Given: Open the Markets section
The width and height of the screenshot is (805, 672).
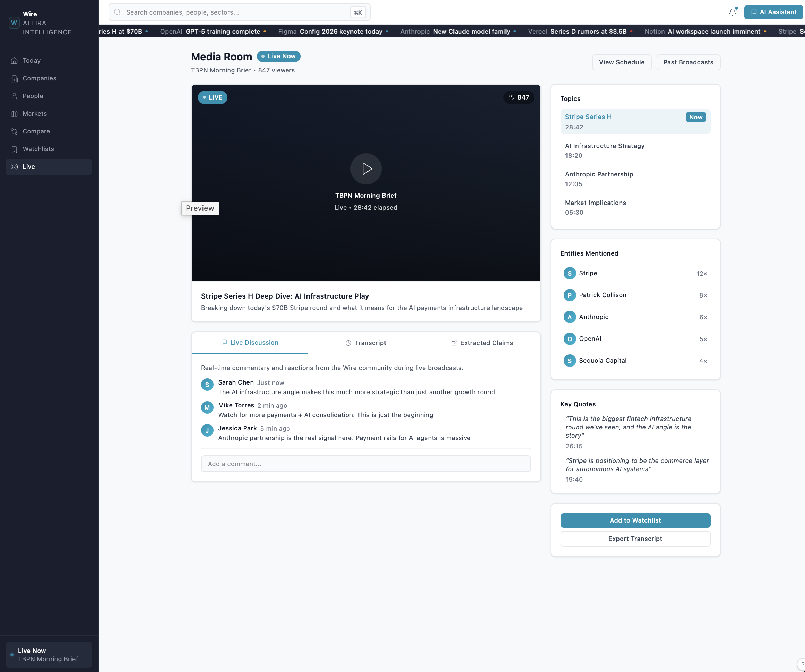Looking at the screenshot, I should click(x=35, y=113).
